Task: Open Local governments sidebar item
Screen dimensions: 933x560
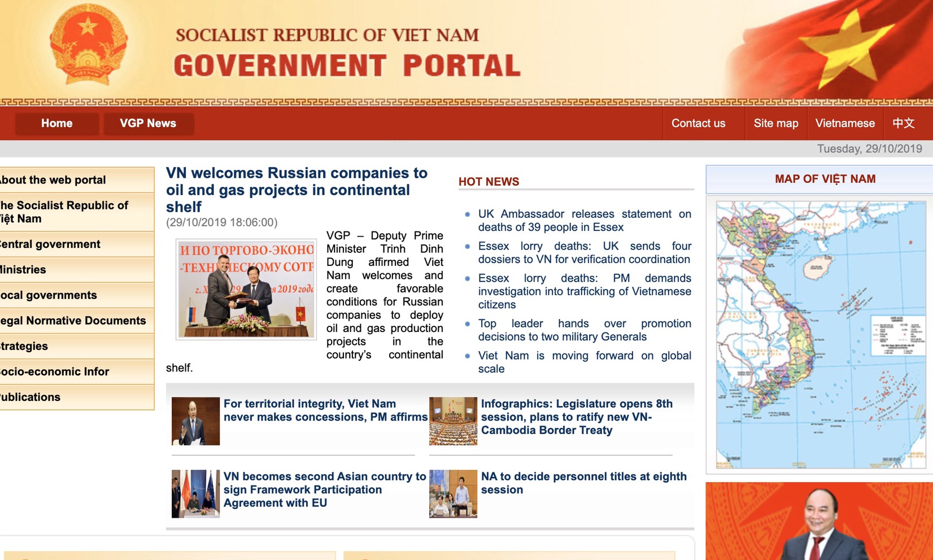Action: coord(76,295)
